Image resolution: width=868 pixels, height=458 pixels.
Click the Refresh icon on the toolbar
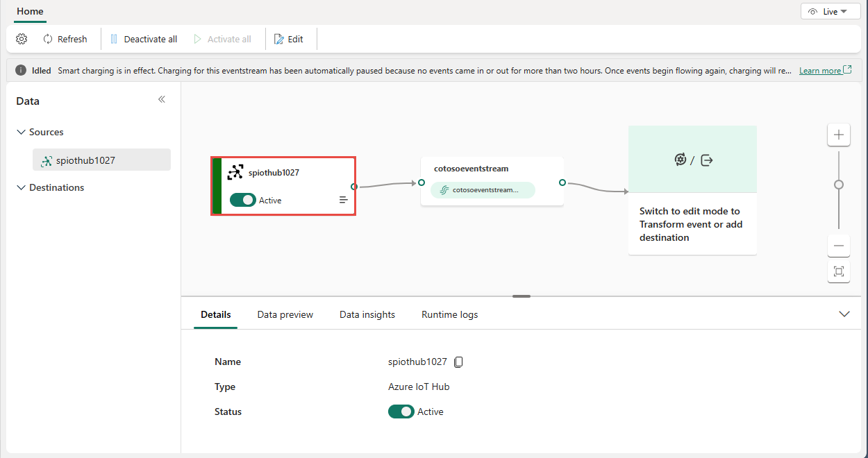coord(65,39)
